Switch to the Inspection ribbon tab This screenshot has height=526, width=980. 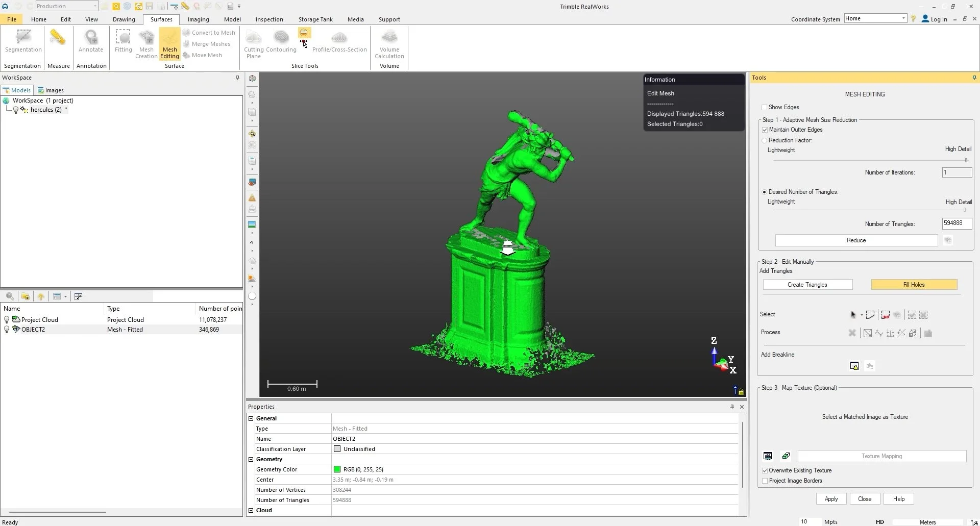(269, 19)
